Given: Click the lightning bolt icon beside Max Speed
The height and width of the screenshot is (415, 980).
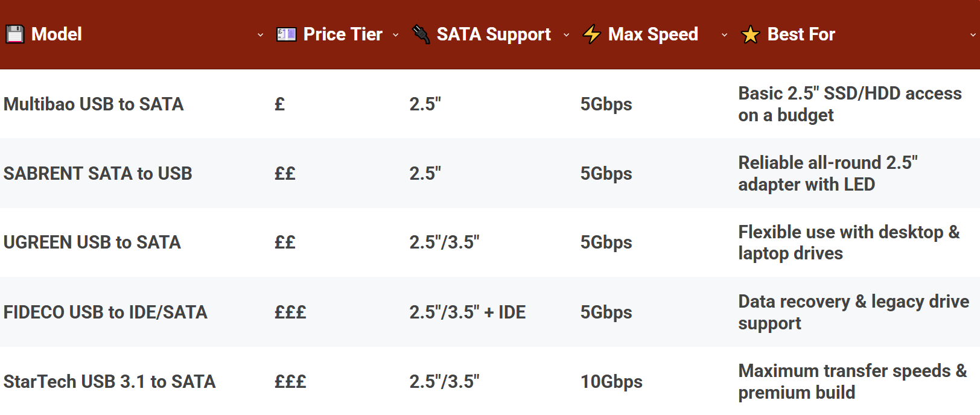Looking at the screenshot, I should coord(591,34).
